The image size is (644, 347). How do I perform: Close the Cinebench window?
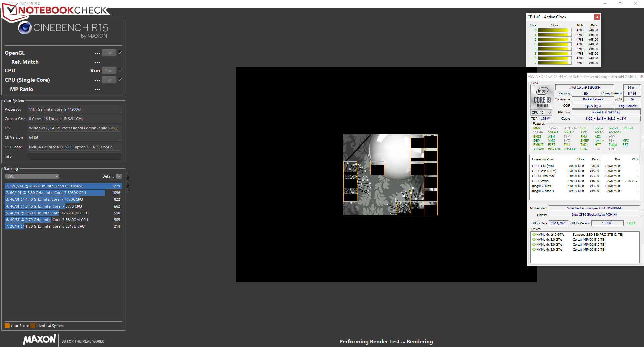pyautogui.click(x=636, y=3)
